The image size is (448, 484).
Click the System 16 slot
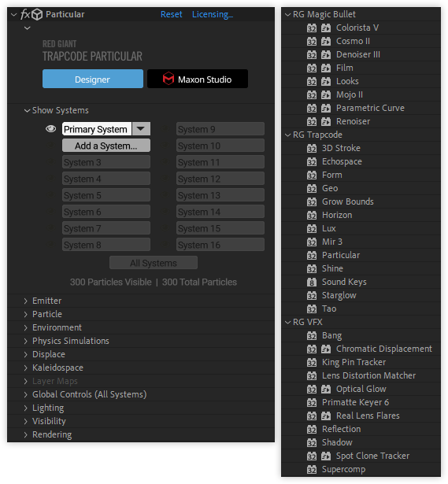point(220,245)
